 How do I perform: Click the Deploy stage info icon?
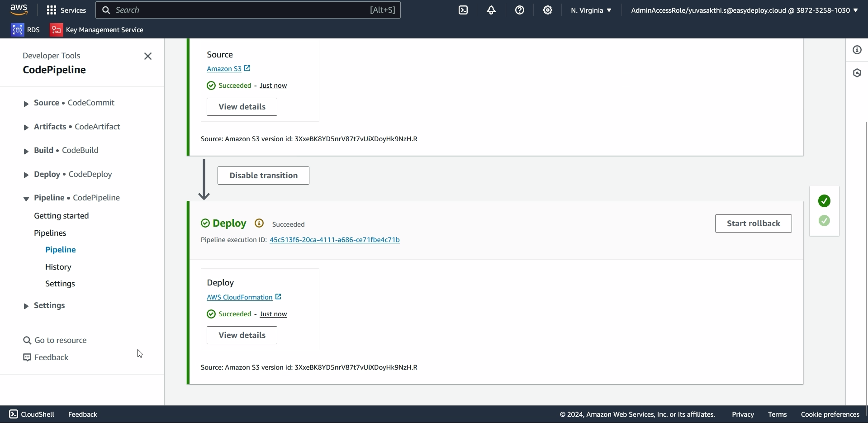(x=259, y=223)
